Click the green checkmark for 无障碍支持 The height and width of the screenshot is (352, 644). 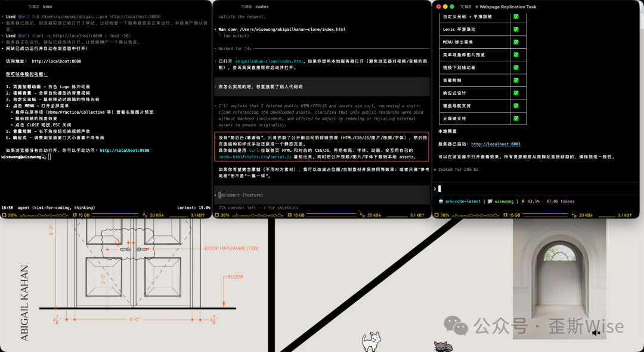[516, 119]
